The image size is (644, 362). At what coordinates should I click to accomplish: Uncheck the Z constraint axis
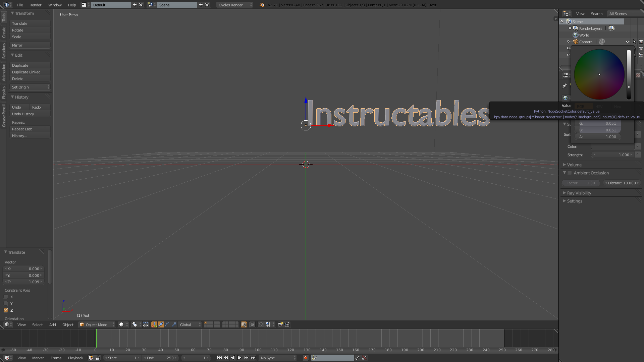(x=6, y=310)
